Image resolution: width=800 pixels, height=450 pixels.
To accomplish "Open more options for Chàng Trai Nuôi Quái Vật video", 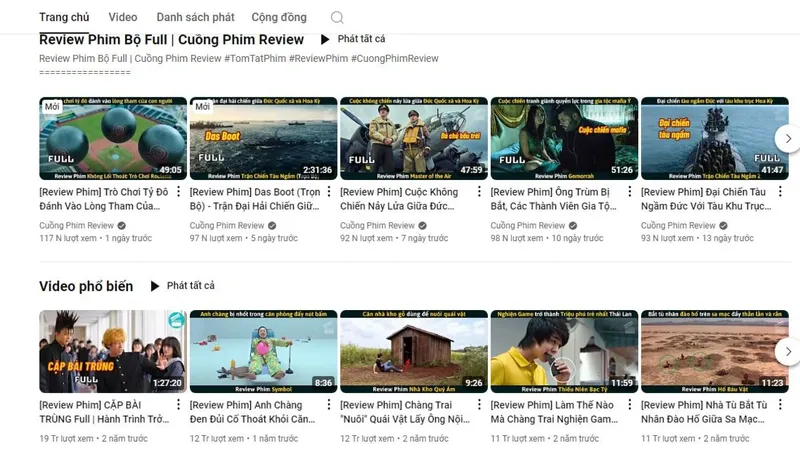I will (x=479, y=405).
